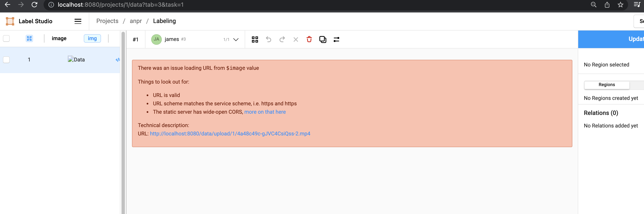Open the 'more on that here' CORS link

point(265,112)
